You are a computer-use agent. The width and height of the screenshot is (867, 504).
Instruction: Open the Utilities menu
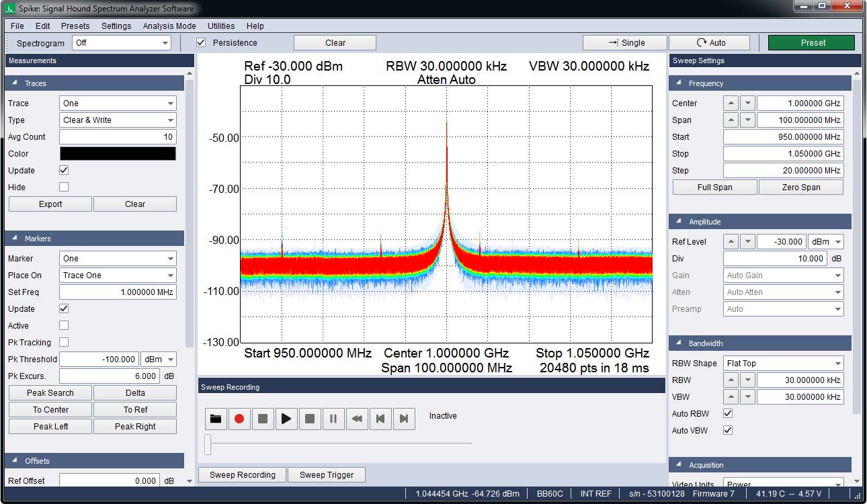pos(221,26)
